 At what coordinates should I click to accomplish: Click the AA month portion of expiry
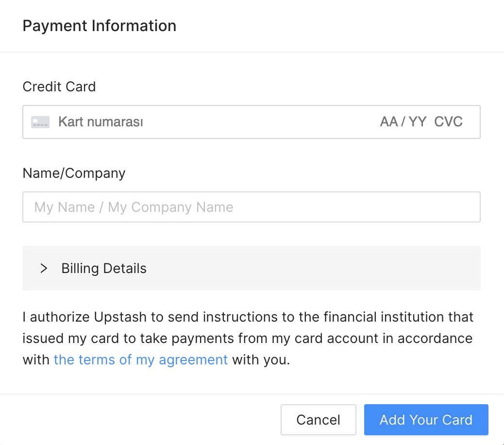coord(389,122)
